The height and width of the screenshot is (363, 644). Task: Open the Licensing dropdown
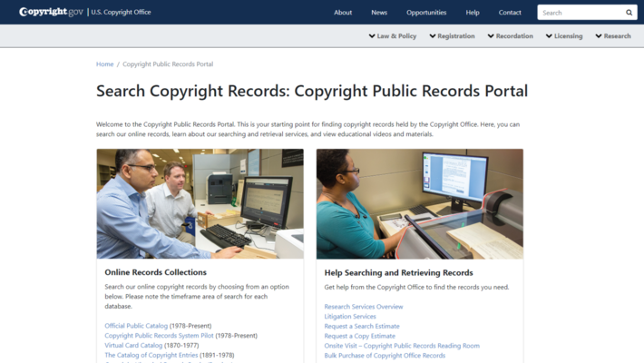click(564, 36)
